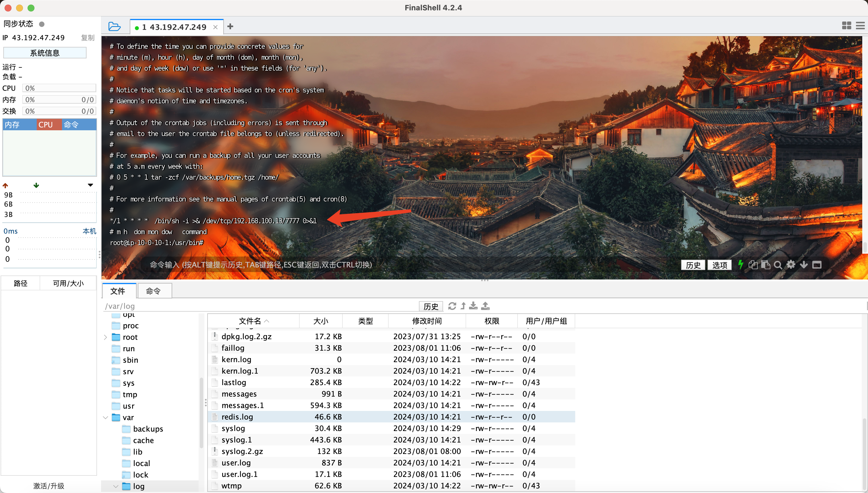Select the 1 43.192.47.249 session tab

point(177,27)
